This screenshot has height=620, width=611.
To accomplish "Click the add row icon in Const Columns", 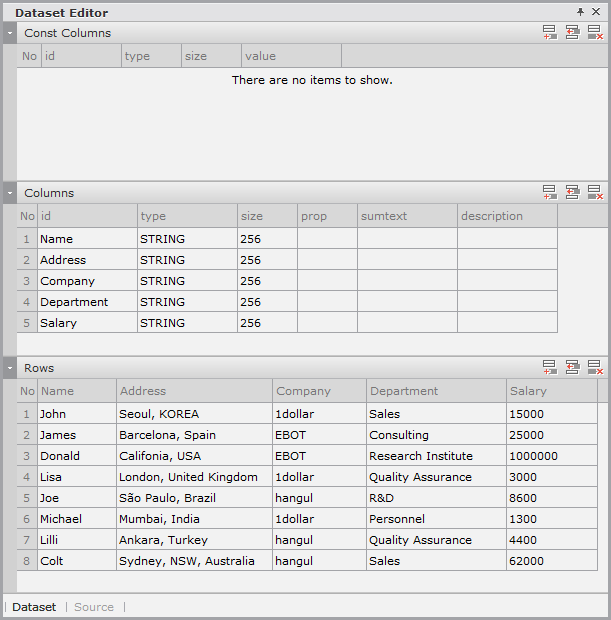I will [x=550, y=33].
